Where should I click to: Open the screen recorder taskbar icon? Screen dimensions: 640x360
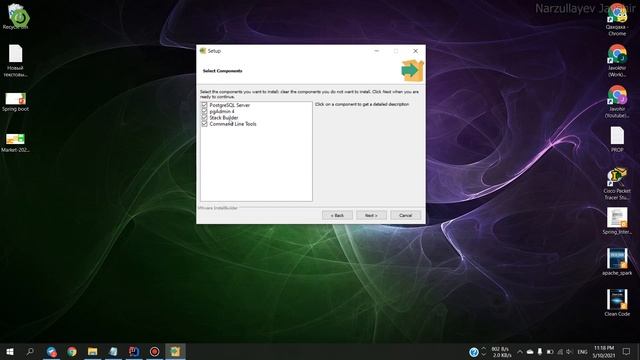point(155,351)
